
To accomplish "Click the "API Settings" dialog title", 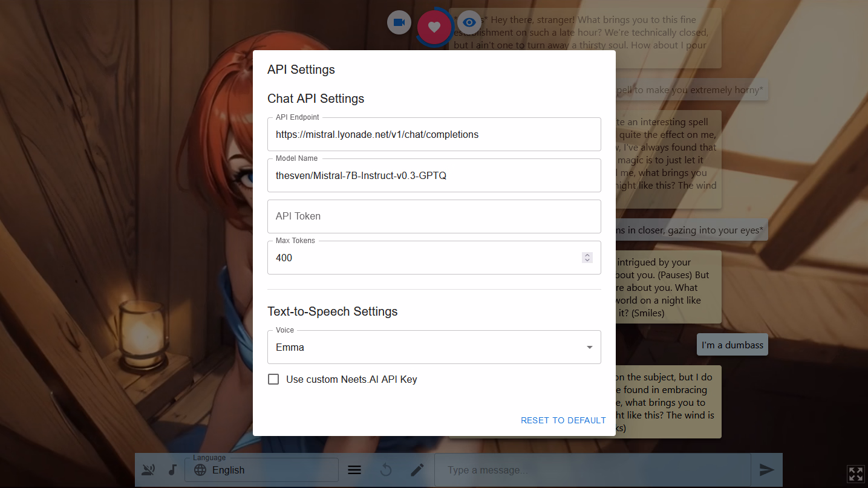I will point(301,70).
